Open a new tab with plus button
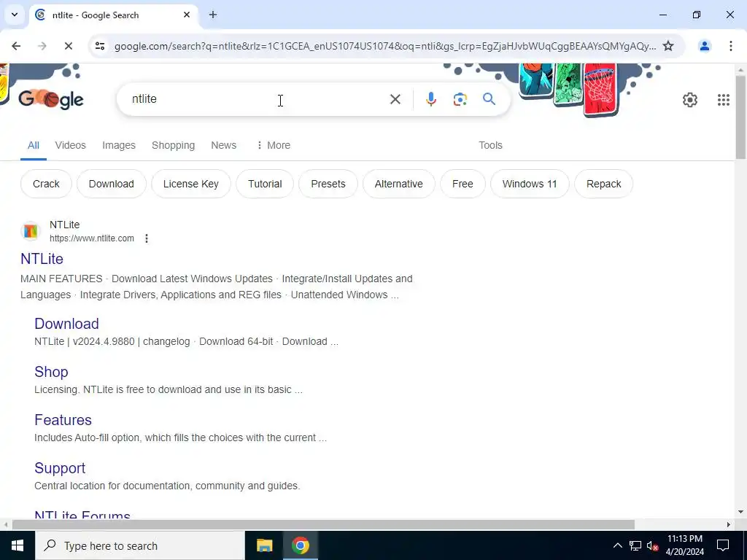 coord(213,15)
